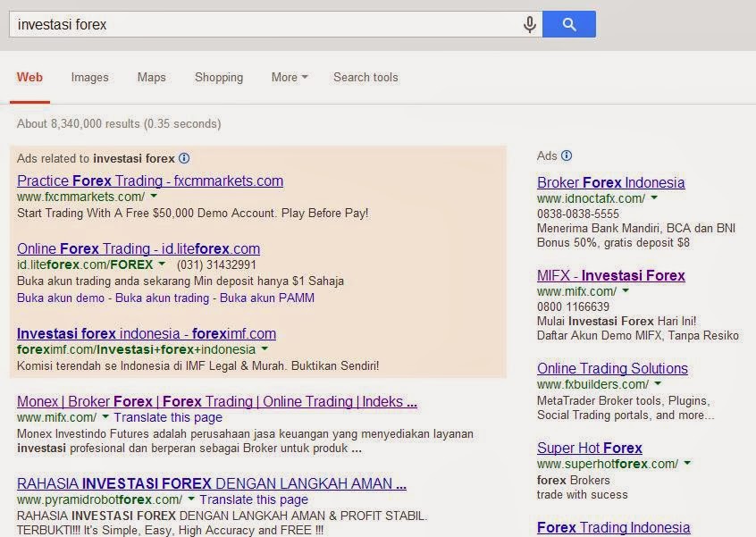Open 'Practice Forex Trading - fxcmmarkets.com' ad link
756x537 pixels.
pyautogui.click(x=150, y=180)
